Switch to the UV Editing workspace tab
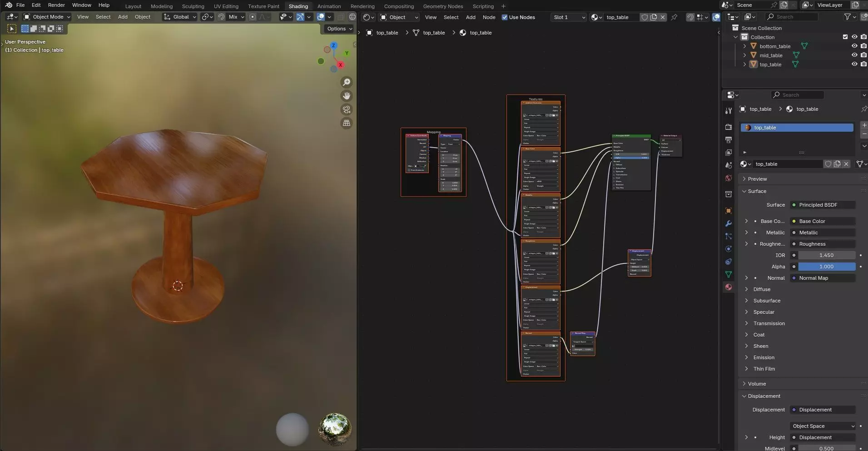This screenshot has width=868, height=451. pyautogui.click(x=226, y=6)
